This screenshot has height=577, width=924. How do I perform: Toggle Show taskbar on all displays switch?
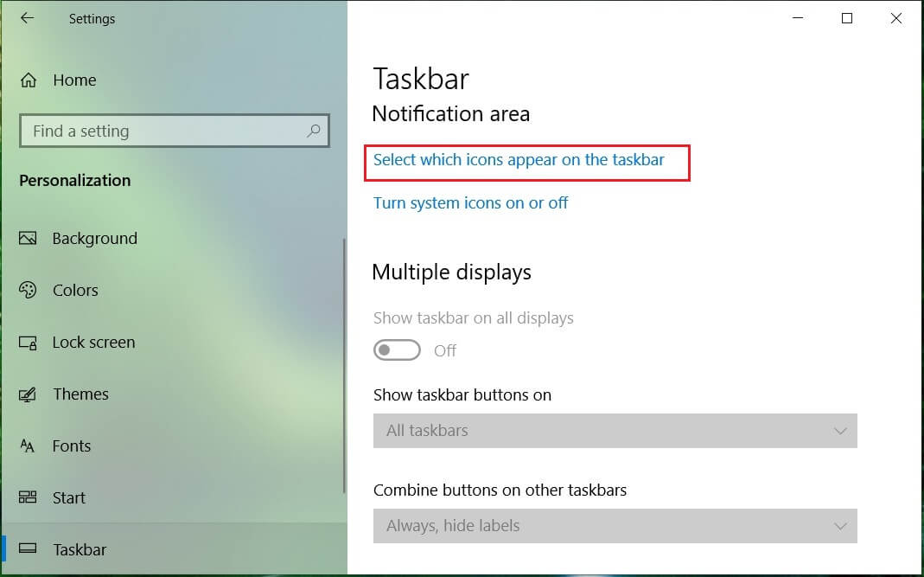pos(397,349)
